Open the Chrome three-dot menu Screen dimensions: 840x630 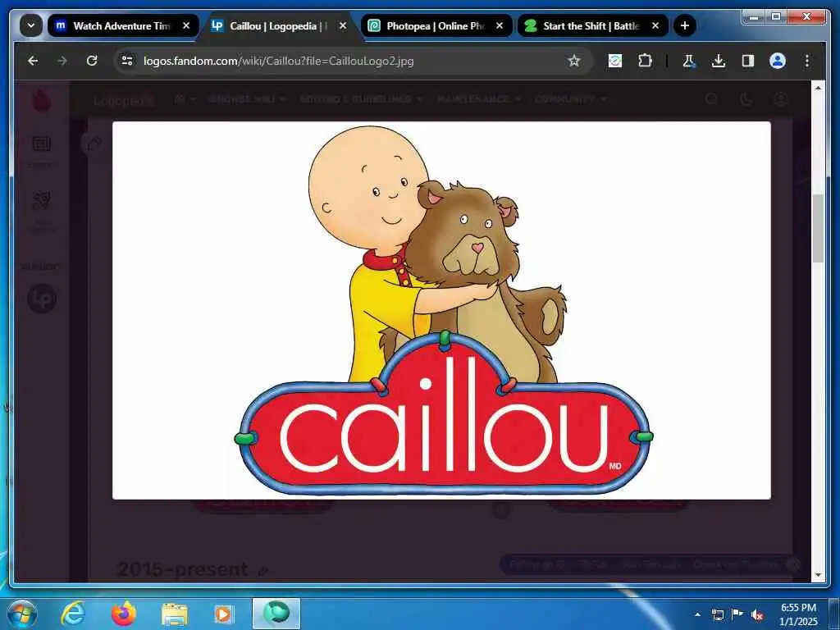pyautogui.click(x=807, y=61)
